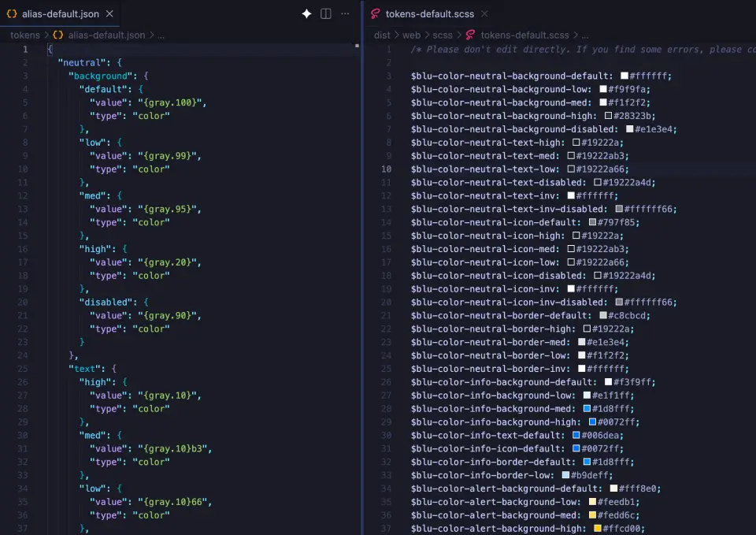Click the dist breadcrumb in right editor

point(382,35)
